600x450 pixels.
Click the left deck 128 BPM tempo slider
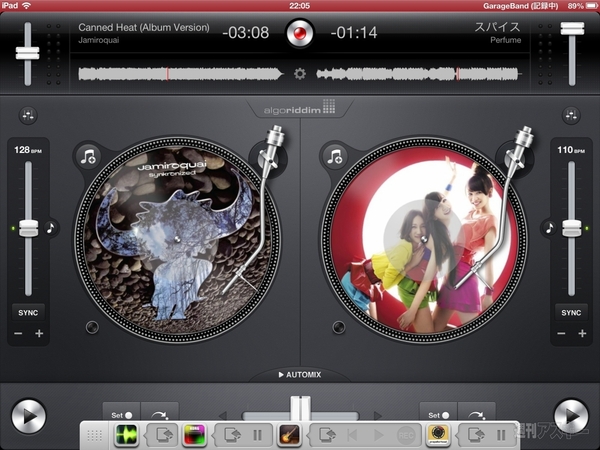tap(28, 228)
